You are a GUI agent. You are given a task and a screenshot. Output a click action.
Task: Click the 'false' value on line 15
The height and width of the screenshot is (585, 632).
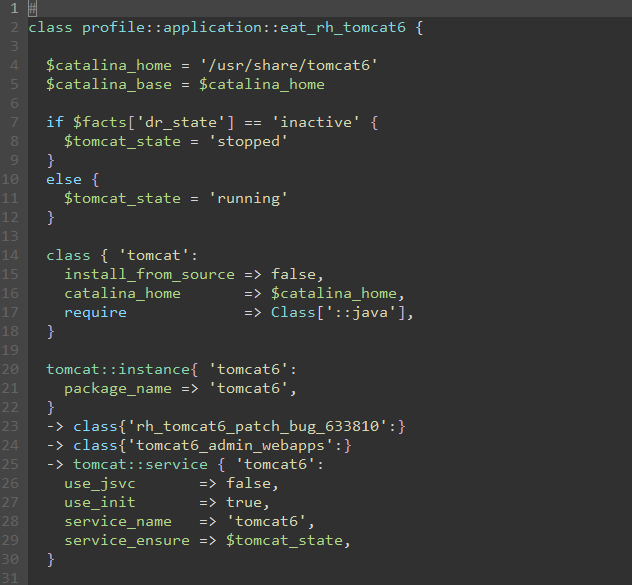(293, 275)
